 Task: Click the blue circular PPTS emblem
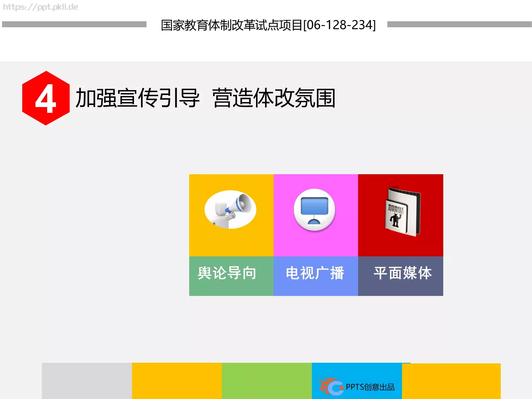[x=335, y=387]
